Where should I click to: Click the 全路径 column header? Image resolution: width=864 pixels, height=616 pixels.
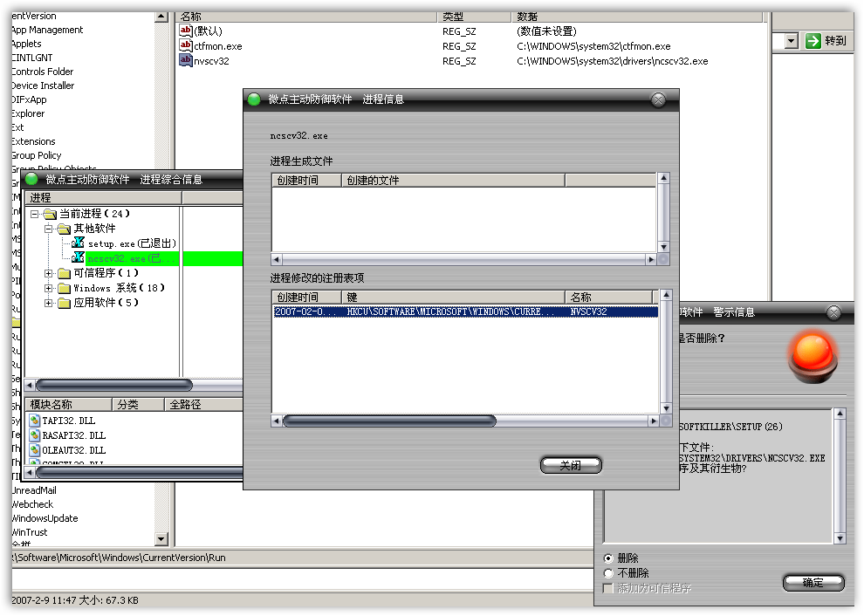[x=204, y=405]
